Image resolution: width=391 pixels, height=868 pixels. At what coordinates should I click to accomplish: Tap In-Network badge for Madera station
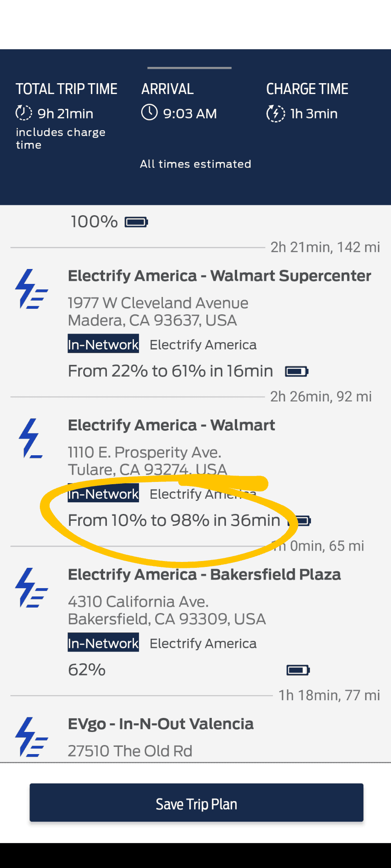[103, 344]
